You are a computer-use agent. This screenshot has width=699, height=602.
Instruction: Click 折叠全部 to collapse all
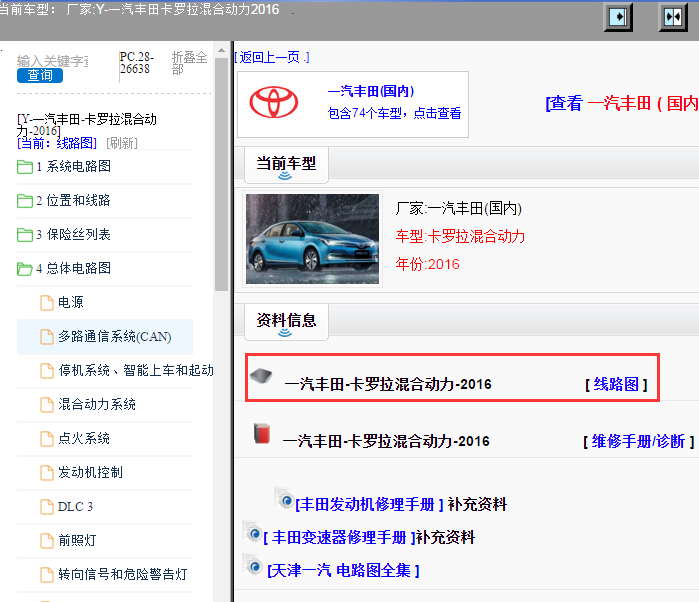point(189,63)
